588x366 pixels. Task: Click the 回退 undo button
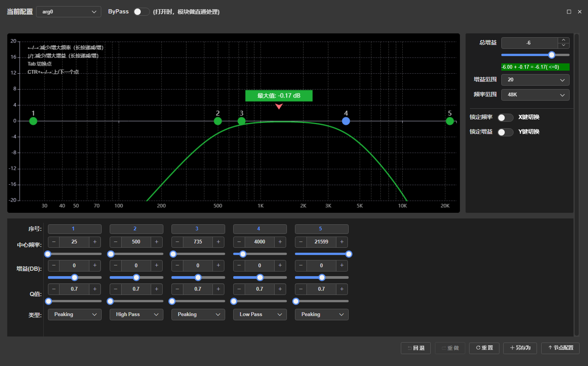click(416, 348)
